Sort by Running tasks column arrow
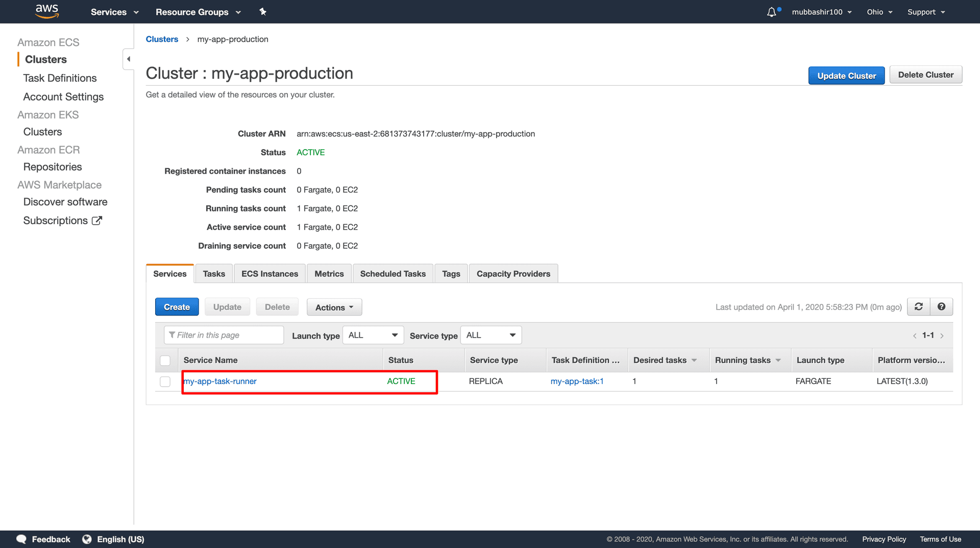This screenshot has height=548, width=980. click(778, 361)
